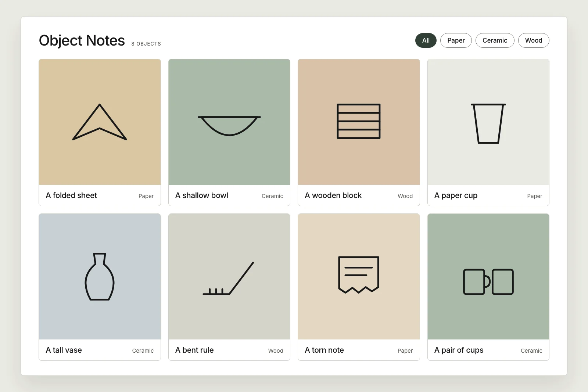Click the paper cup icon
This screenshot has width=588, height=392.
(x=488, y=123)
